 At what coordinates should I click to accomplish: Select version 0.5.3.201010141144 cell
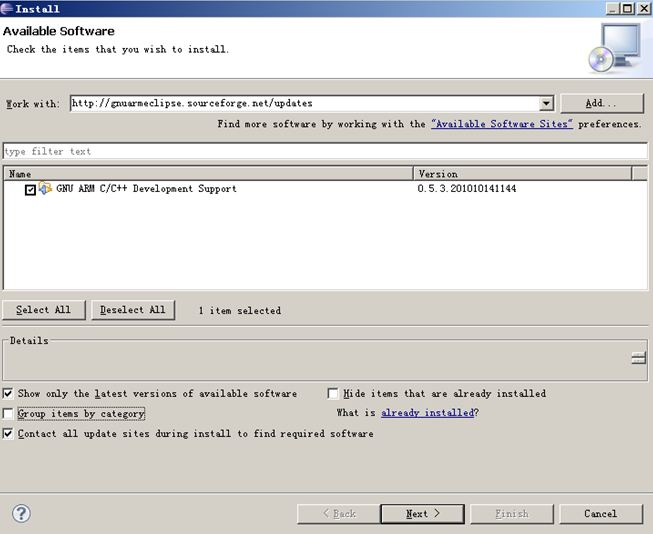467,189
